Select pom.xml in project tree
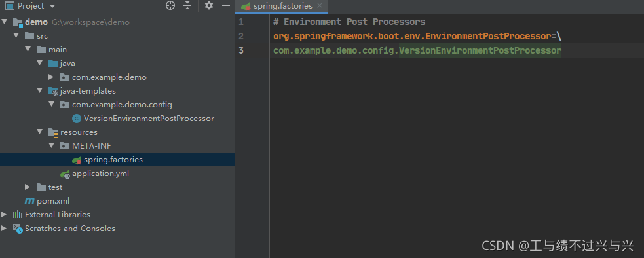The image size is (644, 258). pos(53,201)
